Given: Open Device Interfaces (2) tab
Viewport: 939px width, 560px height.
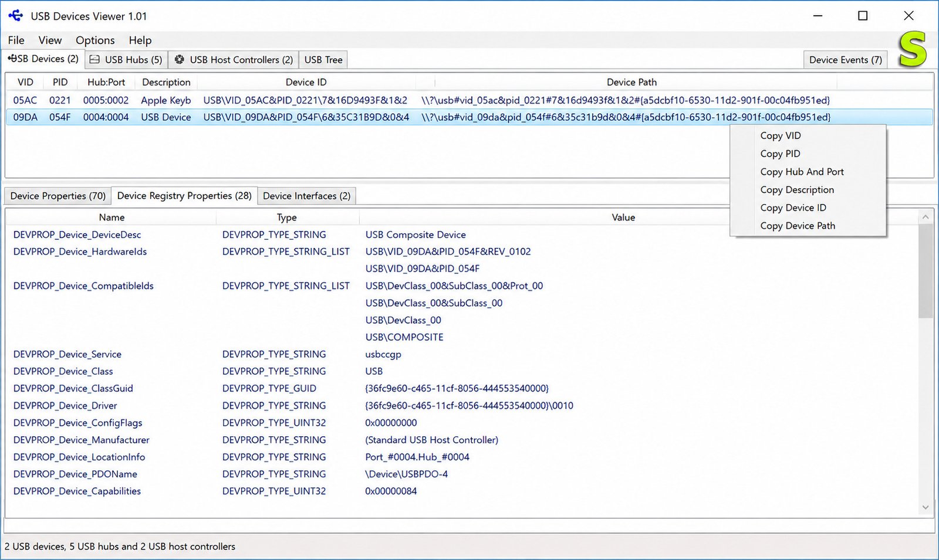Looking at the screenshot, I should [x=306, y=196].
